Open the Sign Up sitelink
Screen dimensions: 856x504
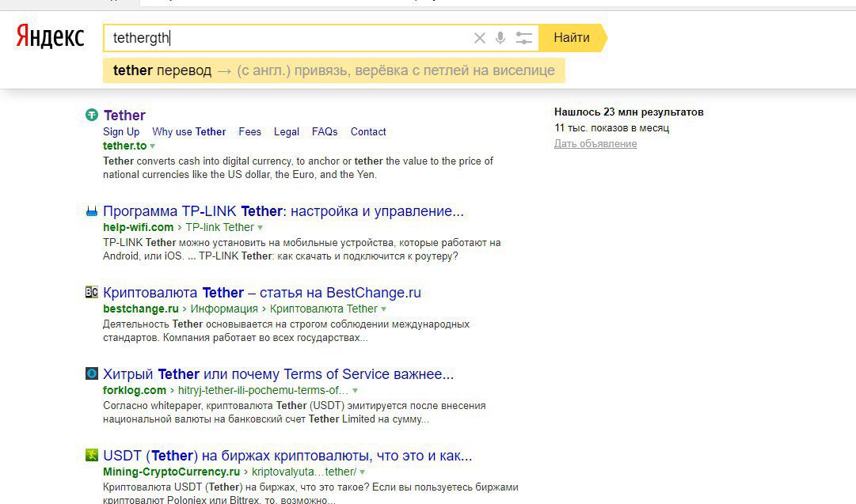121,131
